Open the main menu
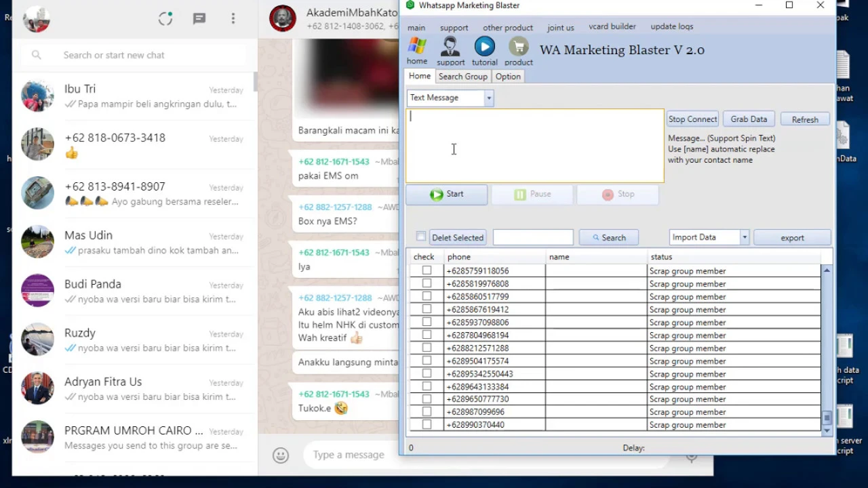This screenshot has height=488, width=868. coord(416,28)
